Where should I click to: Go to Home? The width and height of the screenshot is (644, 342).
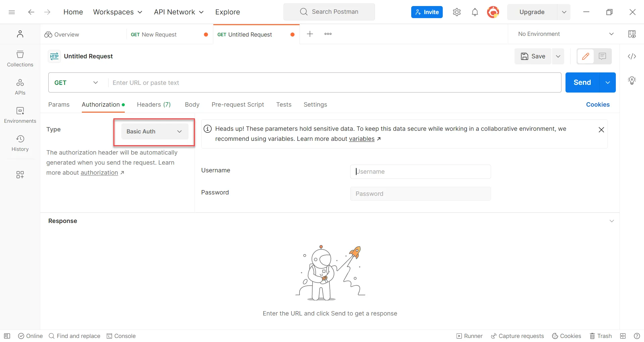coord(73,12)
